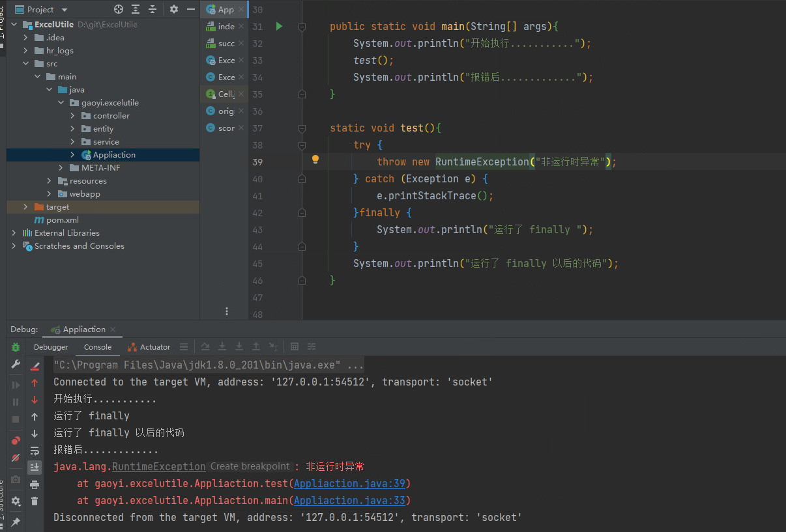Rerun debug with the green bug icon
786x532 pixels.
tap(16, 348)
